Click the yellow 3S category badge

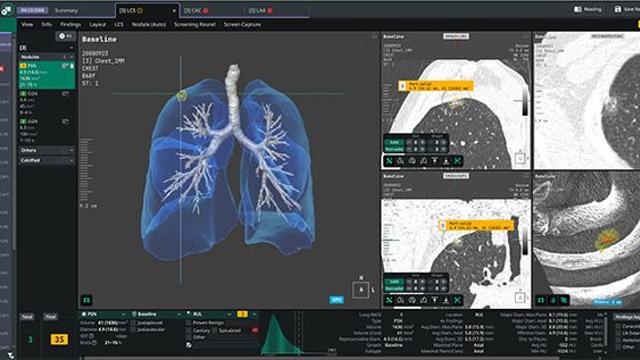tap(59, 340)
